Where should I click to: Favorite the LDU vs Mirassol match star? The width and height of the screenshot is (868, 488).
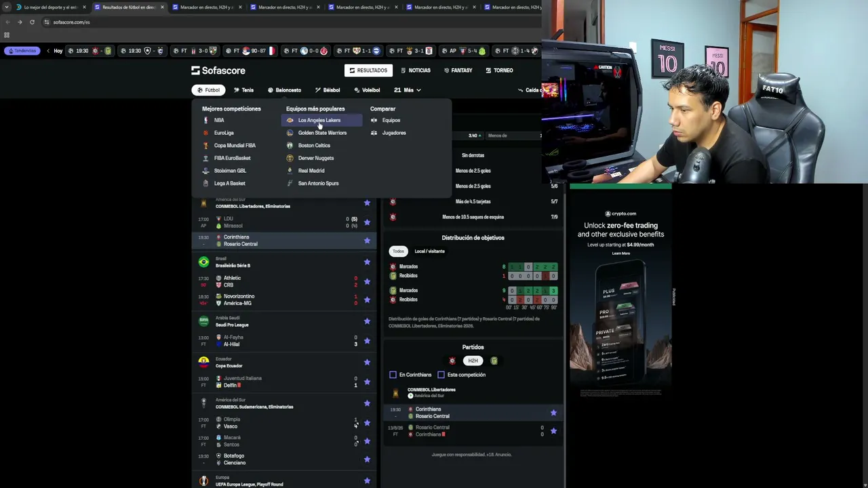tap(367, 222)
